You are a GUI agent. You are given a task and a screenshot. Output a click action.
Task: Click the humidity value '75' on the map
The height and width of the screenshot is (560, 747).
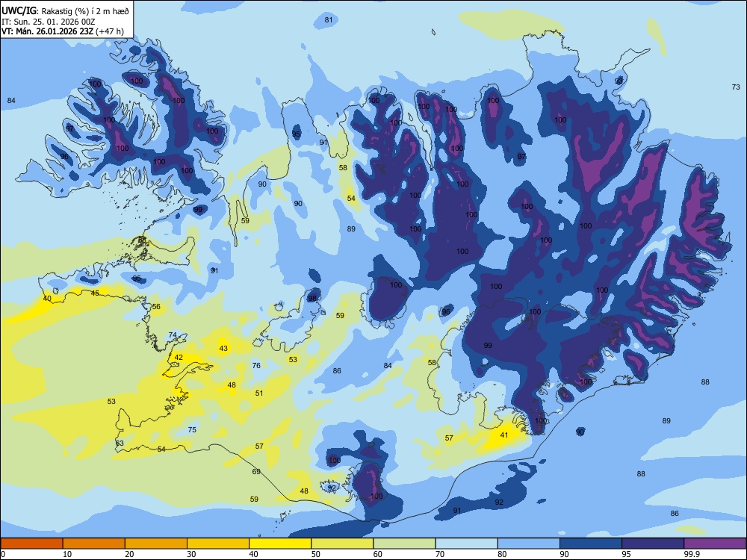(192, 429)
